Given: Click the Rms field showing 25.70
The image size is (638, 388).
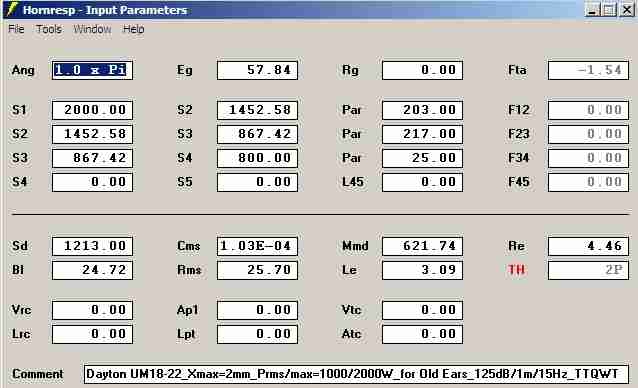Looking at the screenshot, I should click(257, 270).
